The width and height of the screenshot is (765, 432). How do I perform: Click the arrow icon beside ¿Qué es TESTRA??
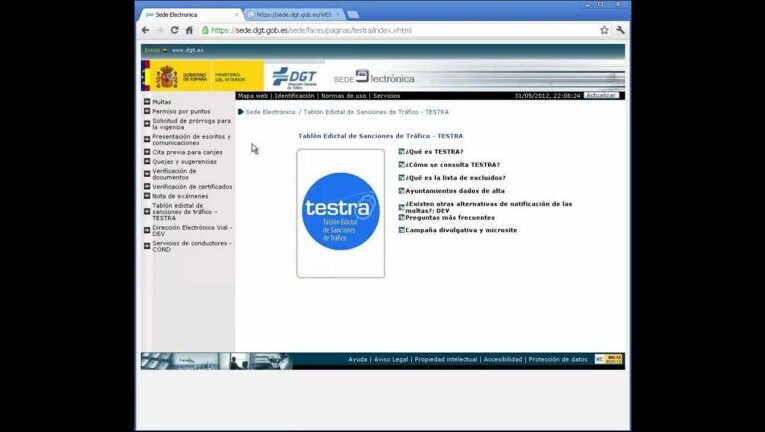402,152
